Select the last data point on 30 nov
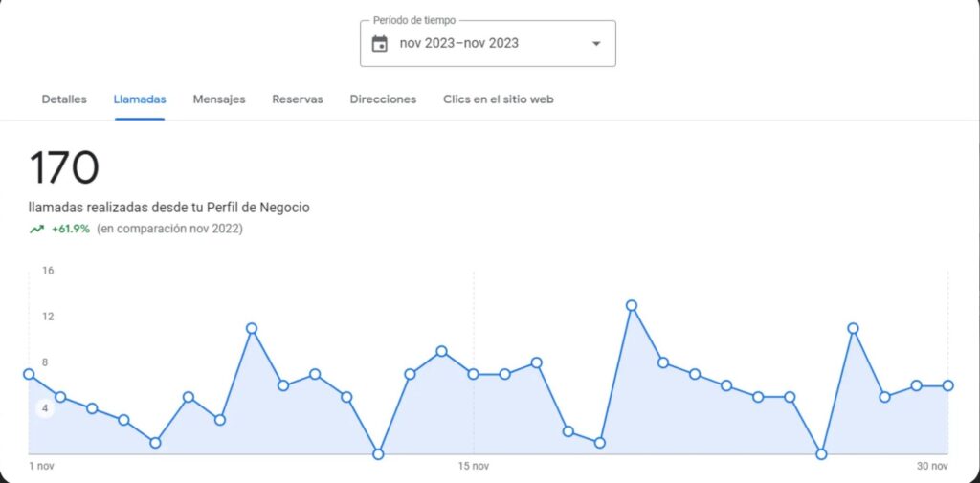The width and height of the screenshot is (980, 483). 948,385
